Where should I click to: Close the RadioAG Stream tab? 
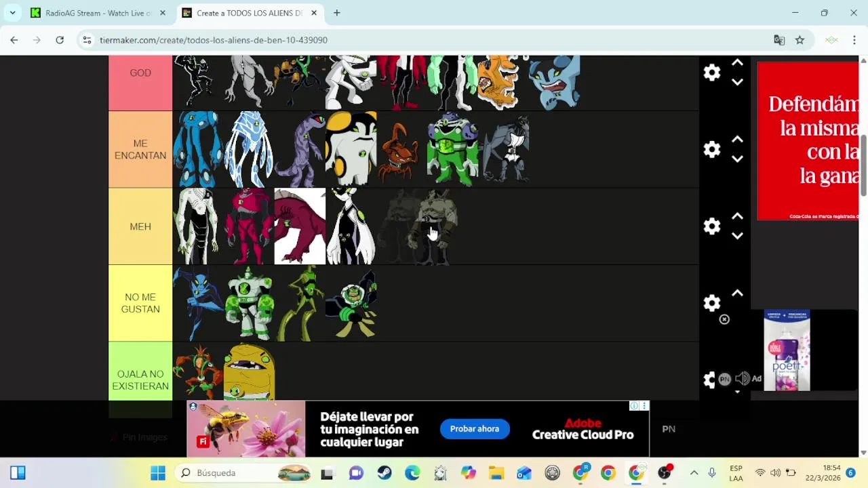(x=162, y=13)
